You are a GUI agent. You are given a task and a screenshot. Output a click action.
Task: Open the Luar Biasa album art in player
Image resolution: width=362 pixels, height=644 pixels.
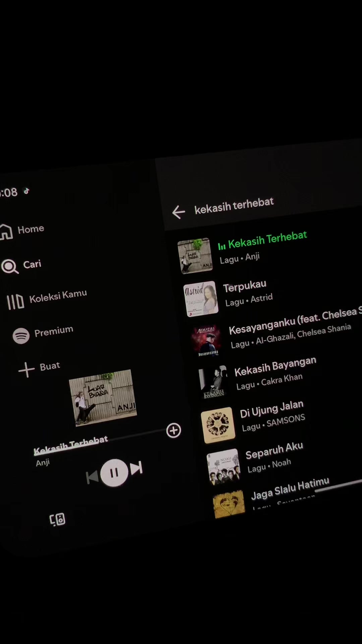coord(103,397)
